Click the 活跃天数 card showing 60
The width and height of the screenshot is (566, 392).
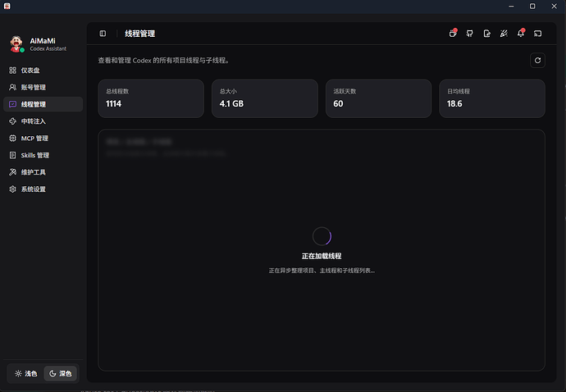(x=378, y=98)
